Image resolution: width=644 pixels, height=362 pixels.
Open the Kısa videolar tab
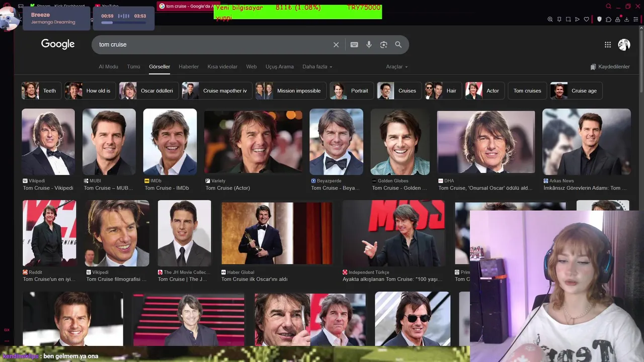222,67
